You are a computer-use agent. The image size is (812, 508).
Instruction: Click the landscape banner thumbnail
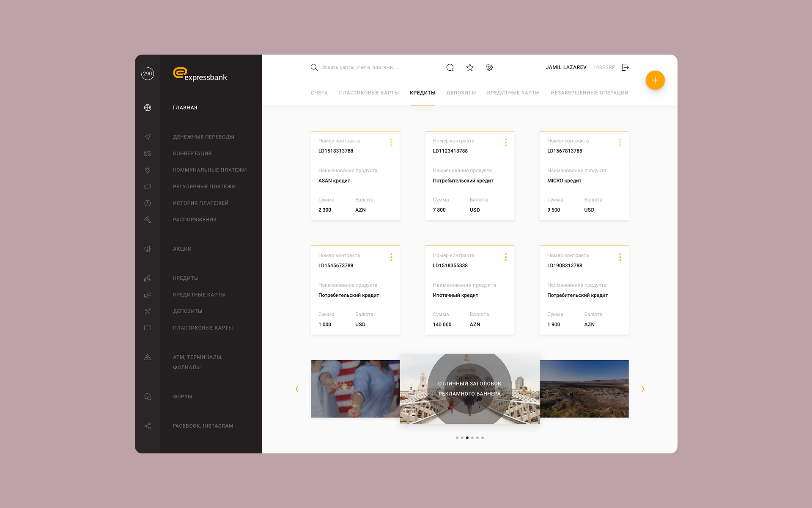(x=584, y=389)
